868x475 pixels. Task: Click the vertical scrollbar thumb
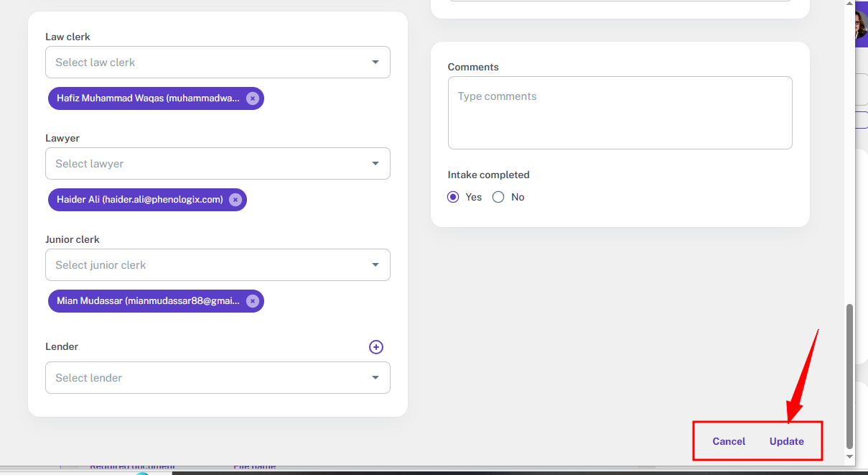[850, 375]
